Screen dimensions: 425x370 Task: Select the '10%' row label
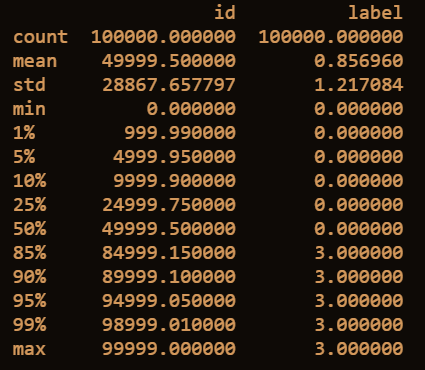click(x=29, y=181)
